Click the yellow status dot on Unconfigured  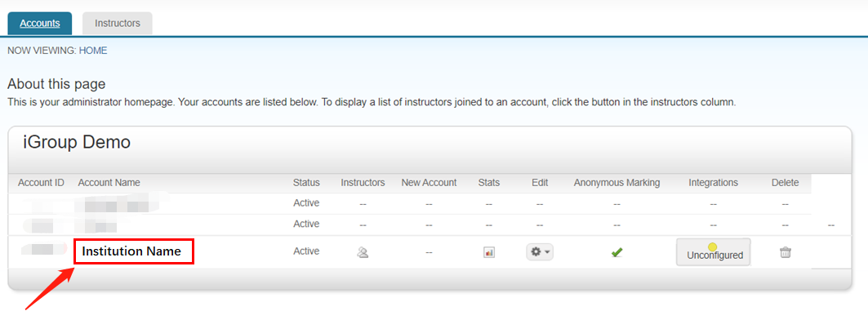[x=713, y=247]
